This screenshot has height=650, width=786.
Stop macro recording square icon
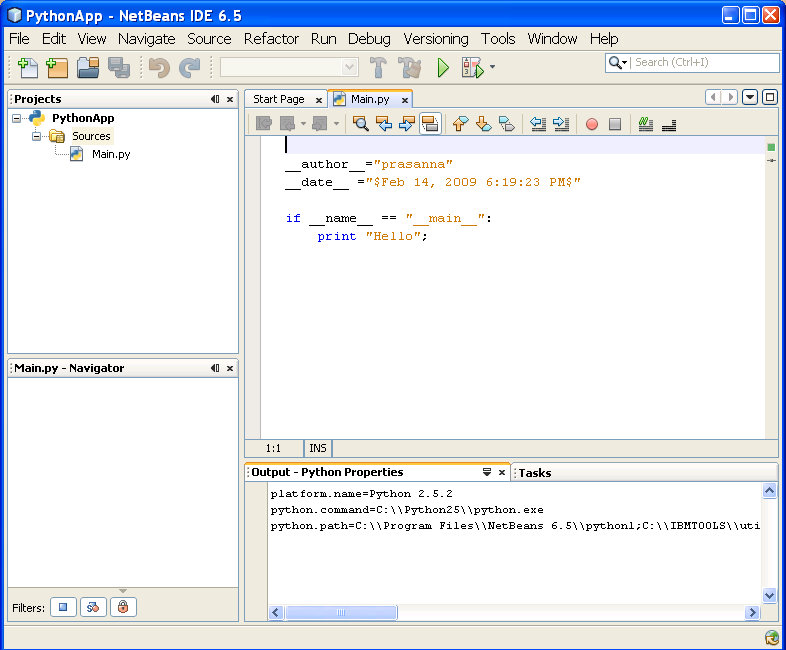[615, 124]
